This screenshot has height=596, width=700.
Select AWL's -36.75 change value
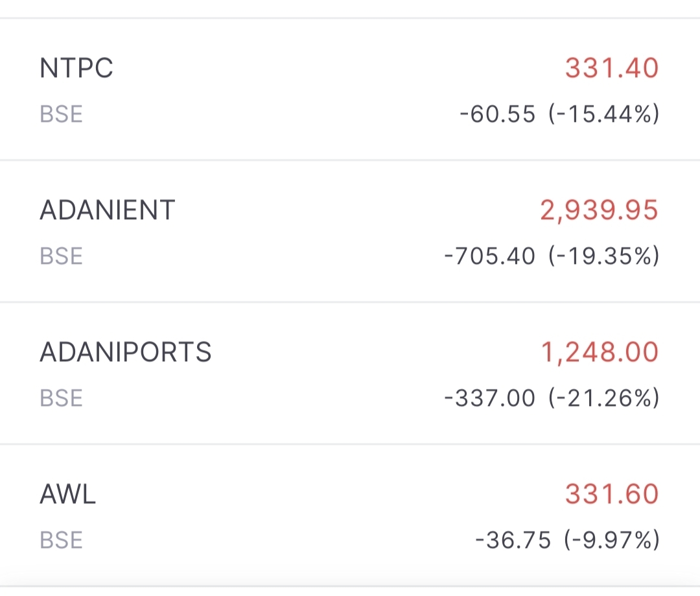[513, 540]
